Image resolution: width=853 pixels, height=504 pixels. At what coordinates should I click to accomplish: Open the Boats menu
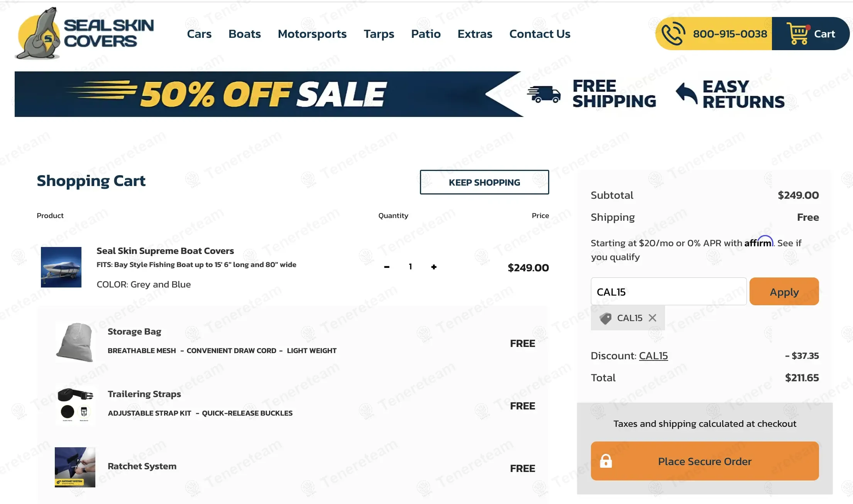(245, 34)
